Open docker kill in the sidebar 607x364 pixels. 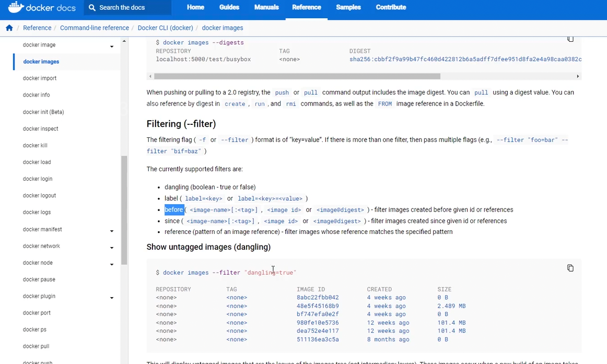35,146
